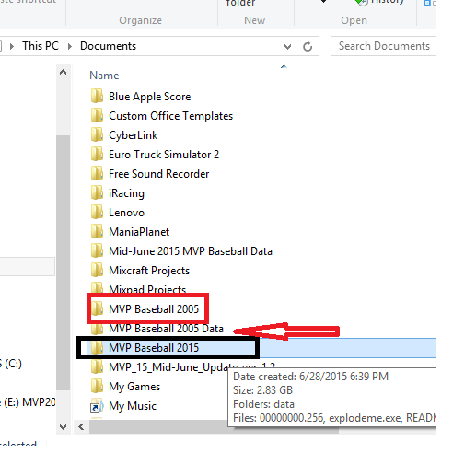476x465 pixels.
Task: Select the MVP Baseball 2005 folder name
Action: [154, 309]
